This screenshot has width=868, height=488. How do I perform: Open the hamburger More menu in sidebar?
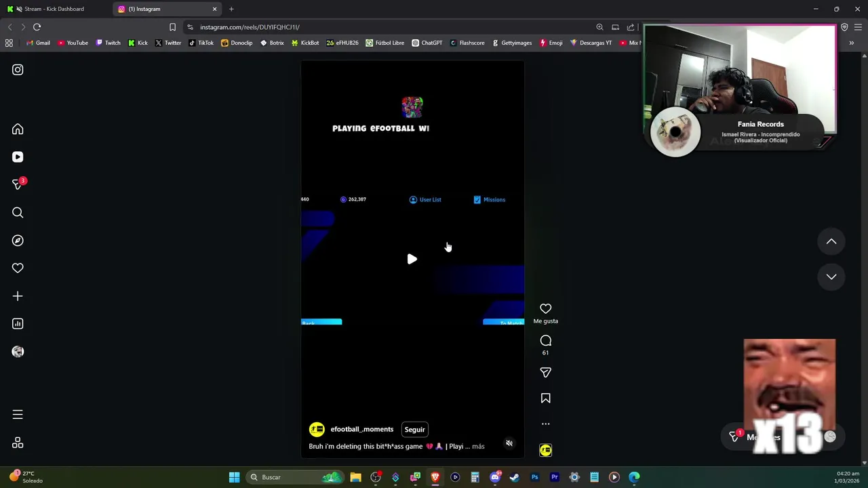(18, 415)
